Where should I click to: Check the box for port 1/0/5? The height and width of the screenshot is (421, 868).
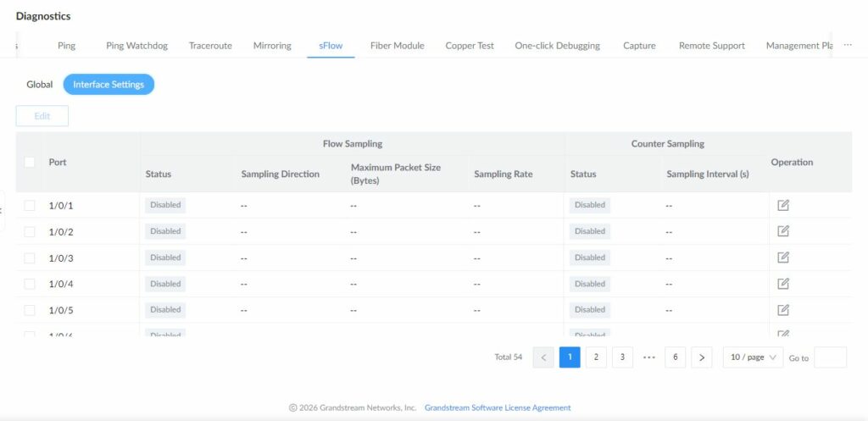(30, 310)
